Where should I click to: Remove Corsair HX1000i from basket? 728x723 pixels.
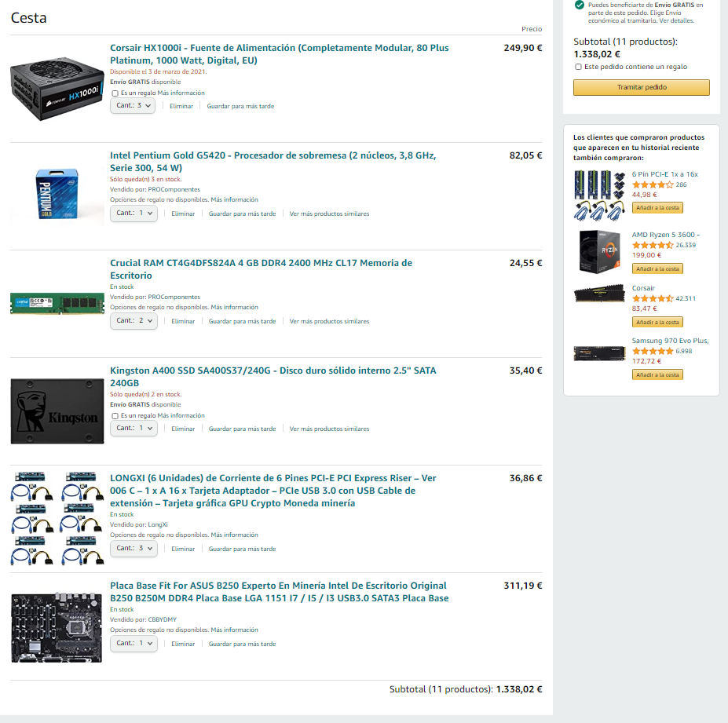[x=181, y=106]
